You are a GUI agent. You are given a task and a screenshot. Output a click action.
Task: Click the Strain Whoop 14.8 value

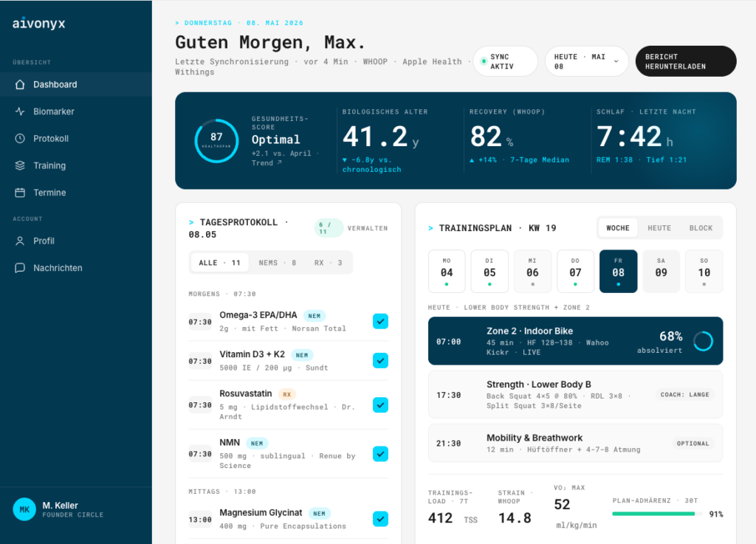[515, 518]
